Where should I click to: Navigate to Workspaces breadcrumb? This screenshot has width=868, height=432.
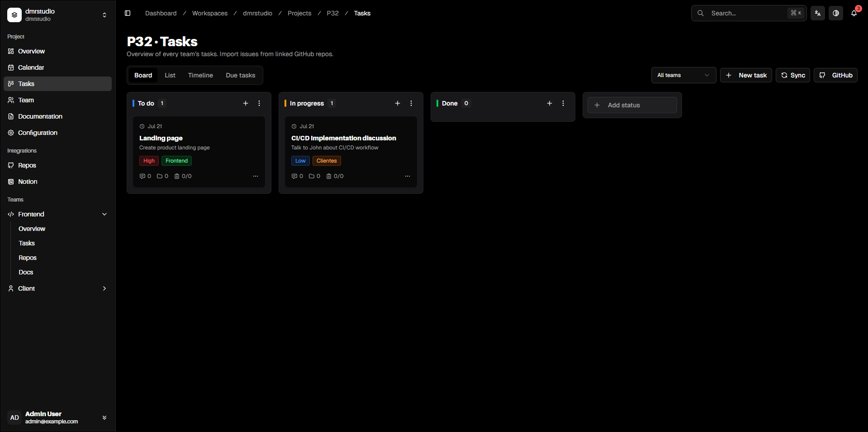(x=210, y=13)
